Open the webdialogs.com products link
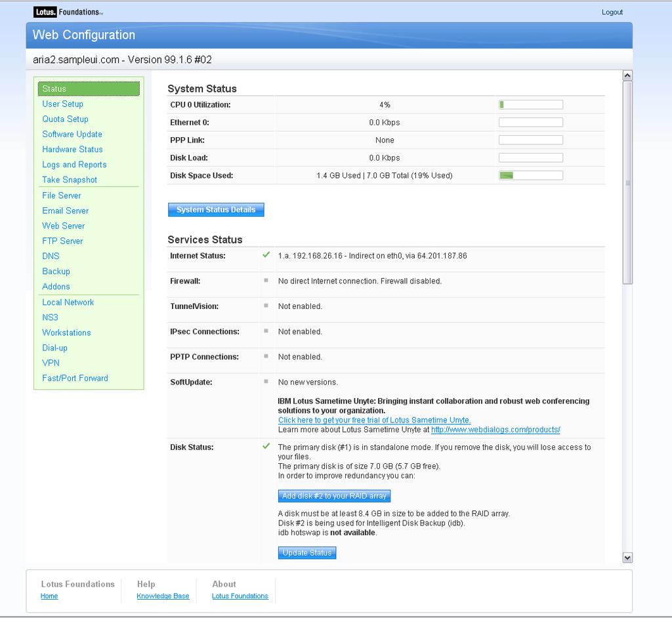The image size is (672, 618). coord(495,430)
